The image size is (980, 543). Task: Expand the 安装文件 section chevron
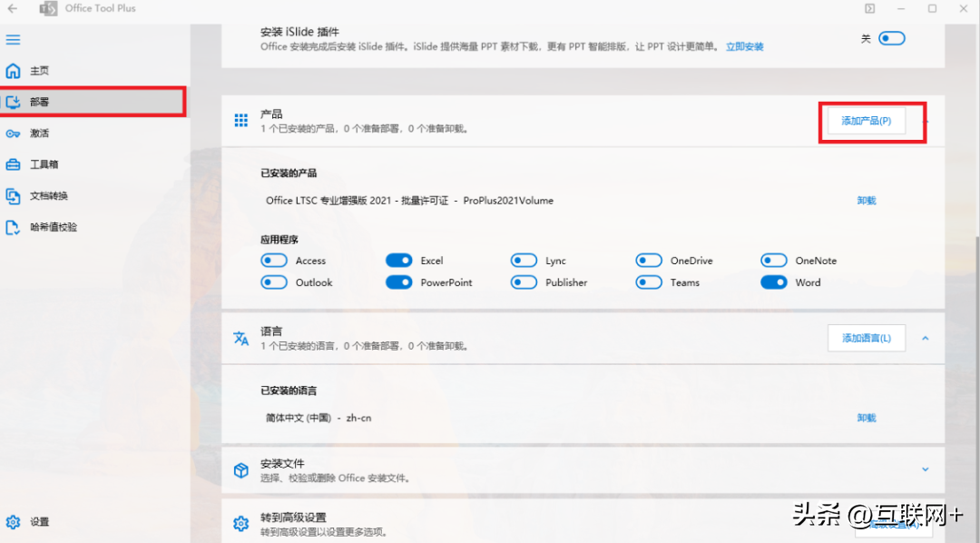click(x=926, y=469)
